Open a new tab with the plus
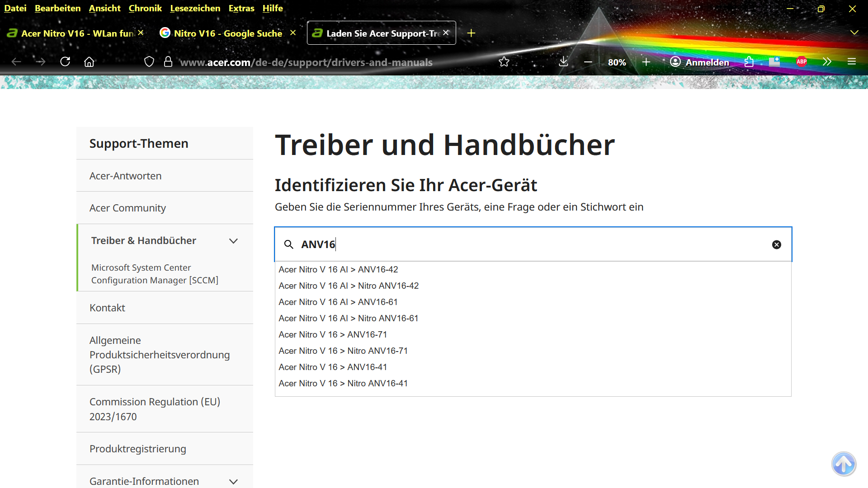This screenshot has width=868, height=488. 471,33
